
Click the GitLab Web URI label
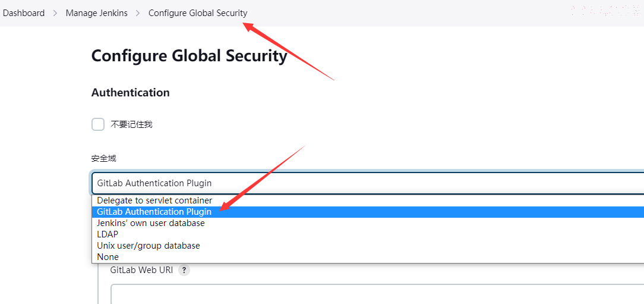[x=142, y=270]
